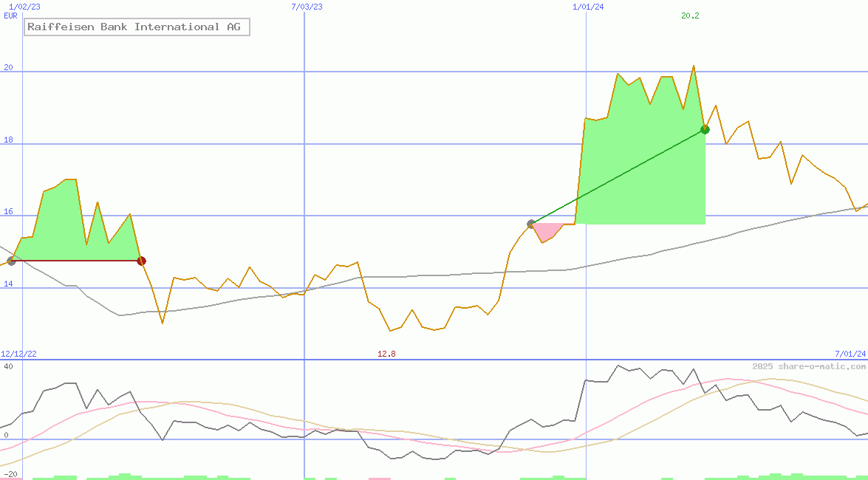The image size is (868, 480).
Task: Click the pink loss wedge below the trendline start
Action: point(547,230)
